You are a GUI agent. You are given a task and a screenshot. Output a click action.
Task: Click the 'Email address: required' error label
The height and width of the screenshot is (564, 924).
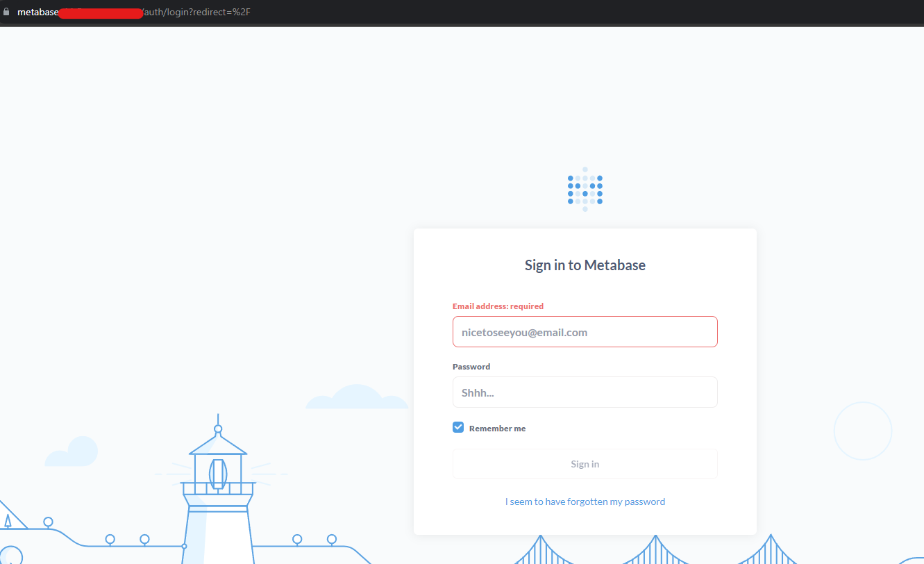[498, 306]
